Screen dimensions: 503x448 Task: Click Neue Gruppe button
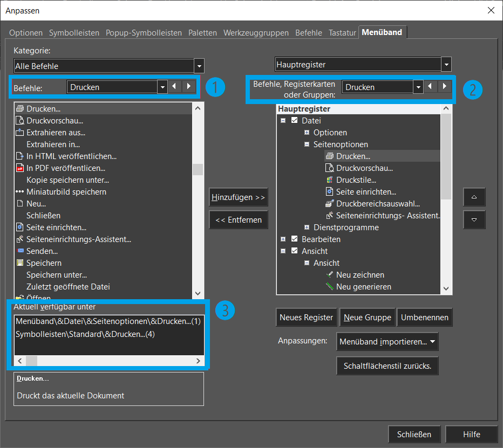click(368, 317)
